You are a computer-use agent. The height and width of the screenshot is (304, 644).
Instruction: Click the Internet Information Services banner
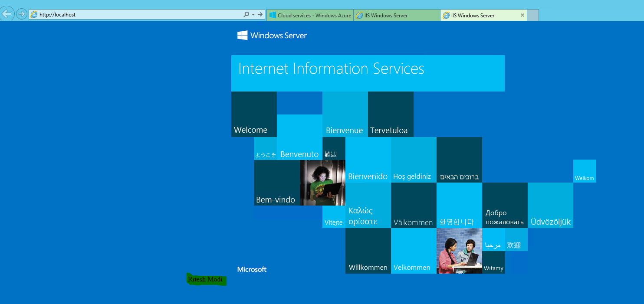[x=368, y=73]
